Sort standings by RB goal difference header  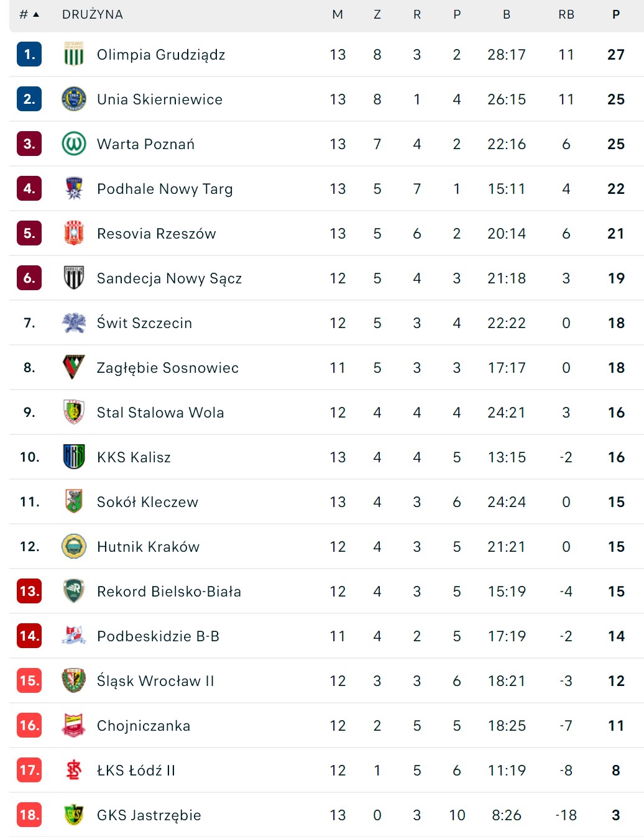point(566,14)
